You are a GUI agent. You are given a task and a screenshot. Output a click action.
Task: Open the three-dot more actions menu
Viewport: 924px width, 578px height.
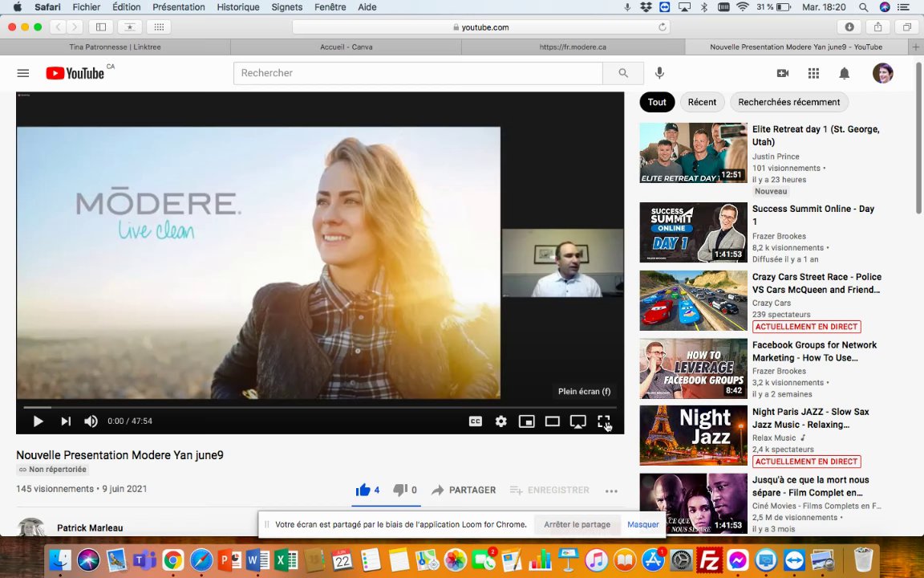(x=611, y=490)
